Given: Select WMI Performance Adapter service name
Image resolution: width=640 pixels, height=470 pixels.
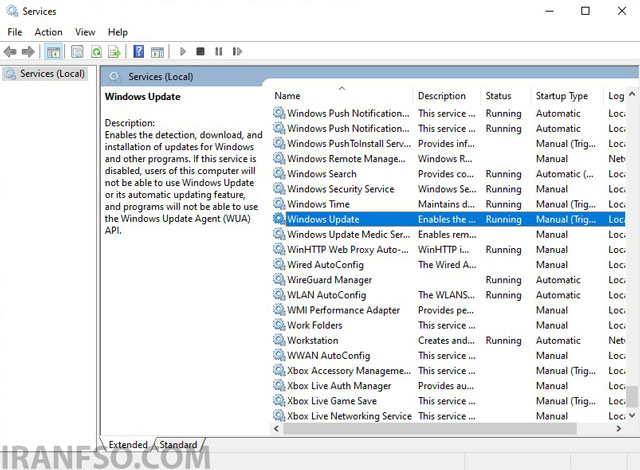Looking at the screenshot, I should [343, 310].
